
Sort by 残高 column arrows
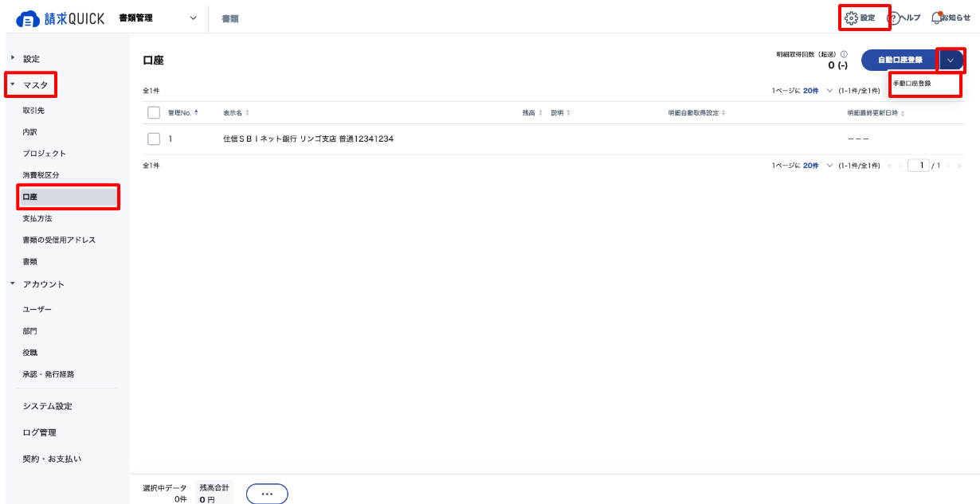point(542,113)
